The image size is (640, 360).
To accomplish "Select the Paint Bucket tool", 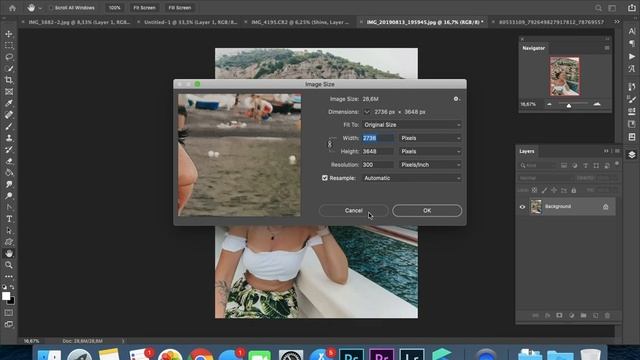I will pos(9,173).
